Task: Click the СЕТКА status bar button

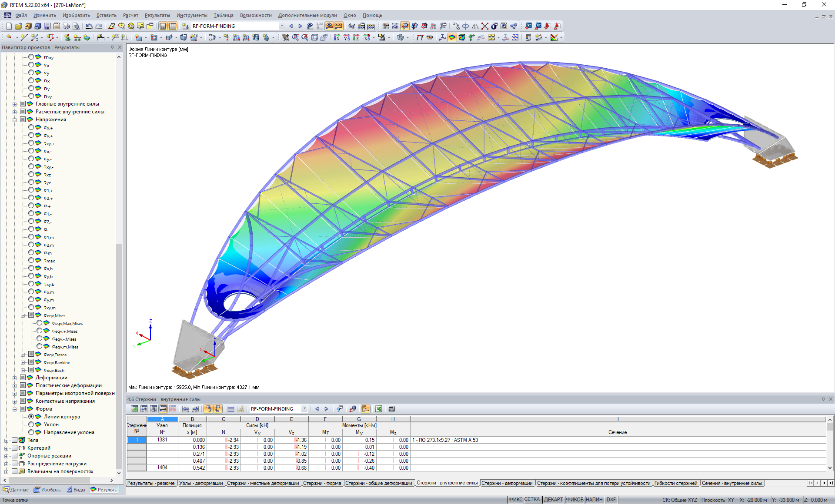Action: coord(532,500)
